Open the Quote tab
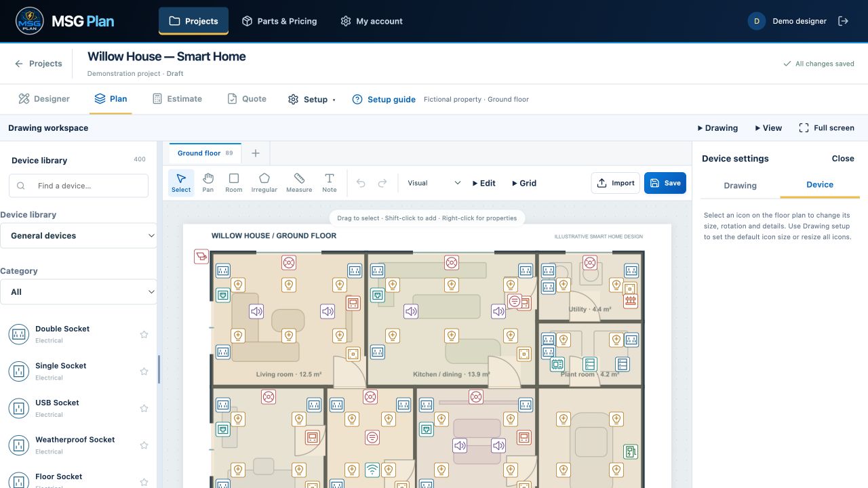The width and height of the screenshot is (868, 488). click(247, 99)
